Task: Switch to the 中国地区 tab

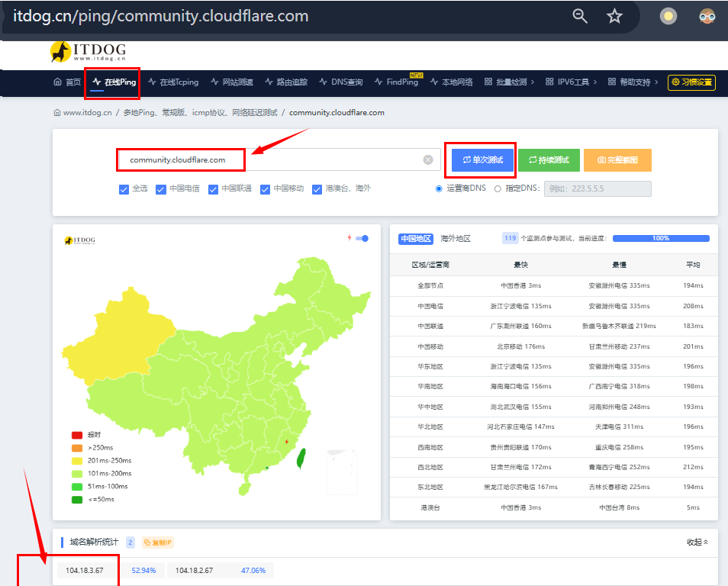Action: (416, 239)
